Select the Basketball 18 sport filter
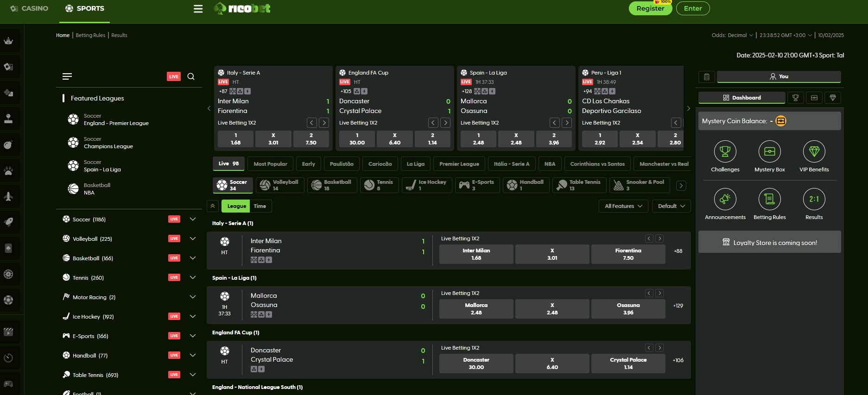Image resolution: width=868 pixels, height=395 pixels. (331, 185)
